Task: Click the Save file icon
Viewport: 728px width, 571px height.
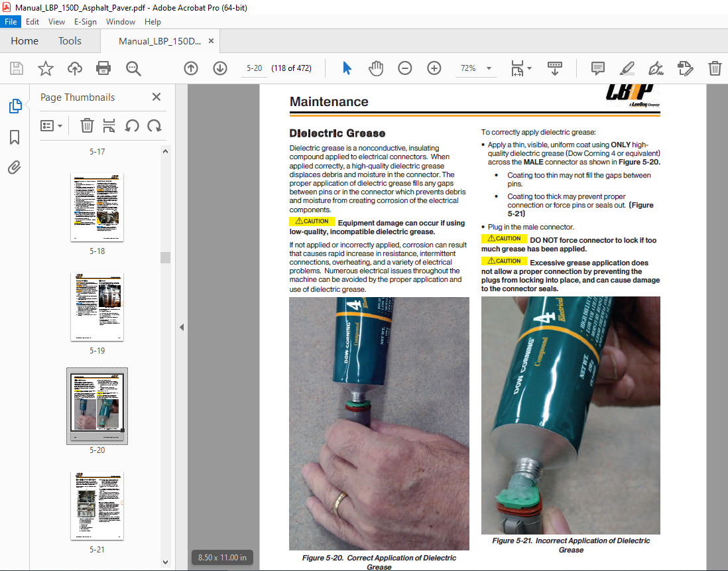Action: [17, 69]
